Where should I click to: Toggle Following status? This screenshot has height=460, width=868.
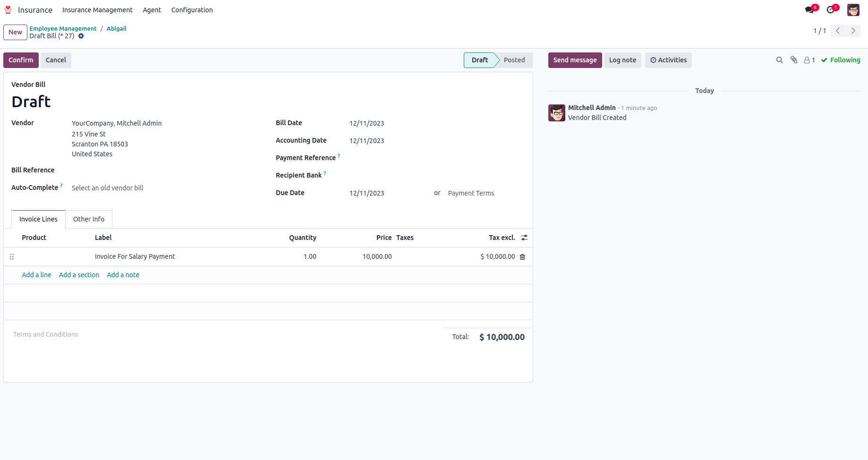point(841,60)
